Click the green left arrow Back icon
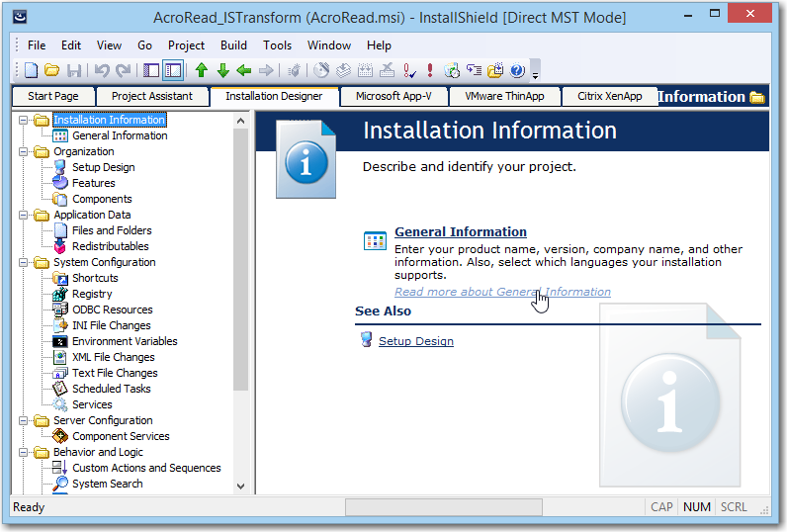 pos(243,70)
